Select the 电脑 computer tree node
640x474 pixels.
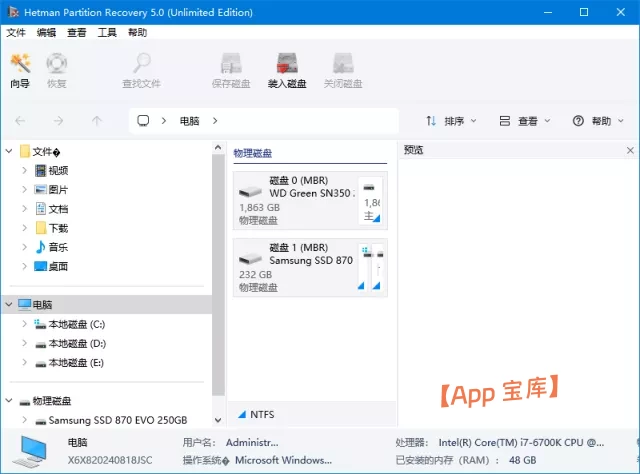(107, 305)
